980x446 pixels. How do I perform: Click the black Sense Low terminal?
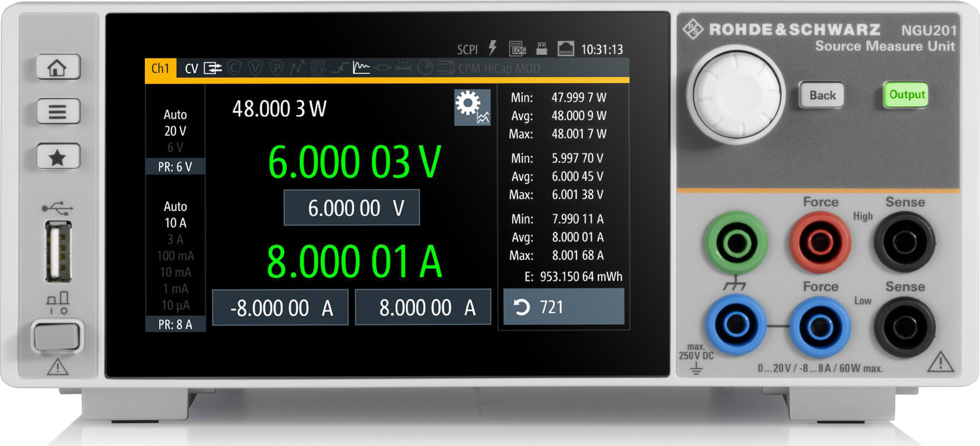click(x=904, y=326)
